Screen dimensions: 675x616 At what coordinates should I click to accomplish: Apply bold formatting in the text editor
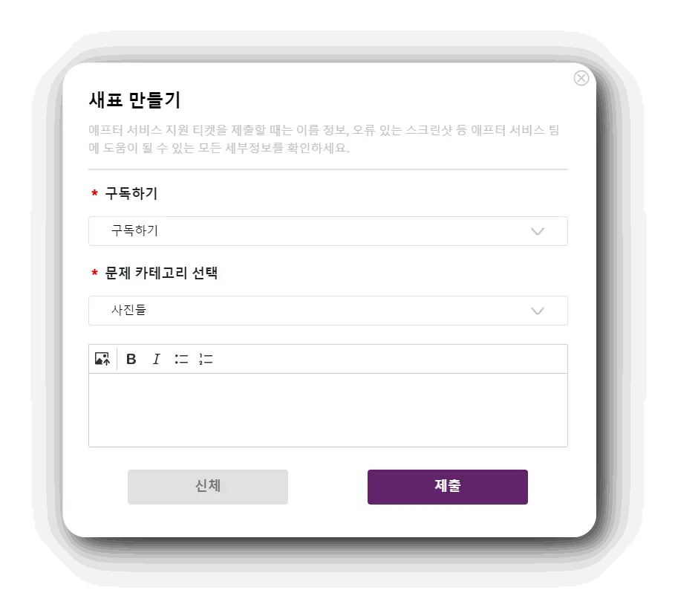pos(131,358)
